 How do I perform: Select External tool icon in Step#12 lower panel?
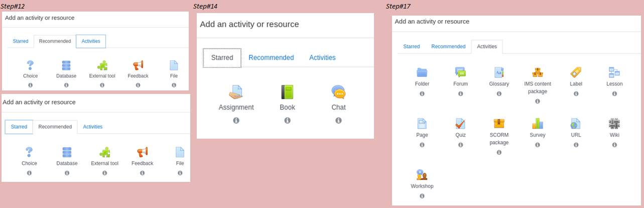click(x=104, y=152)
